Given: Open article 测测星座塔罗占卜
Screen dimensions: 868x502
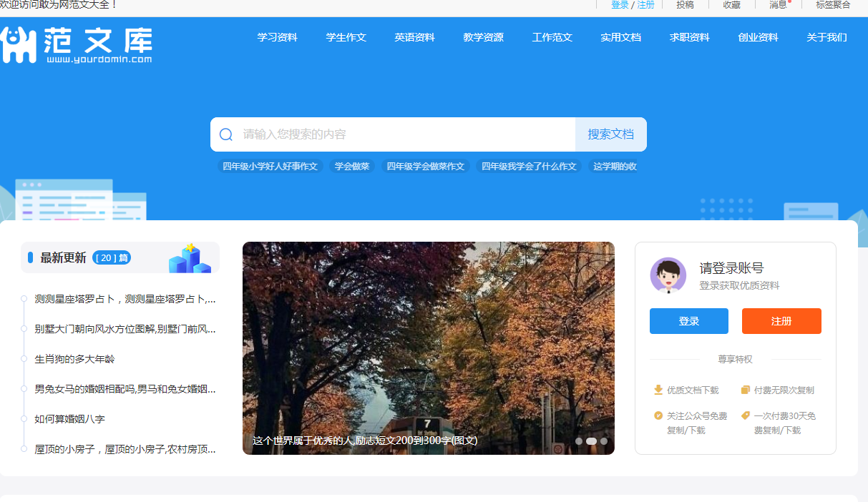Looking at the screenshot, I should 125,299.
